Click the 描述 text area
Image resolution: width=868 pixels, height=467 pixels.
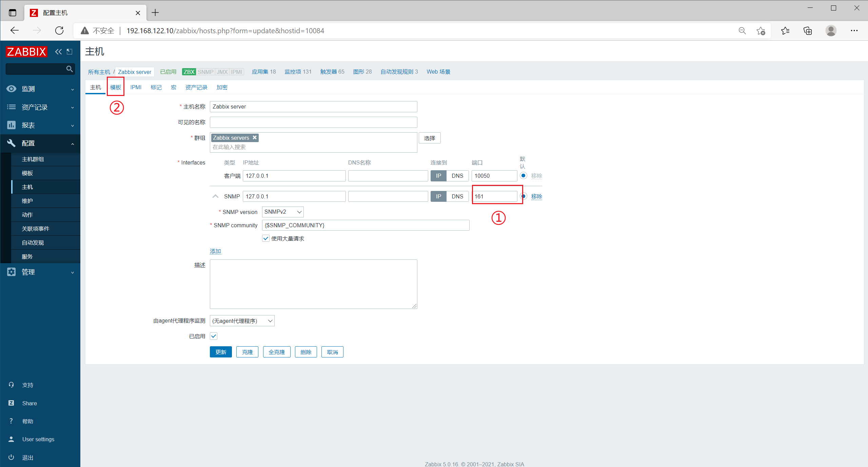coord(314,284)
